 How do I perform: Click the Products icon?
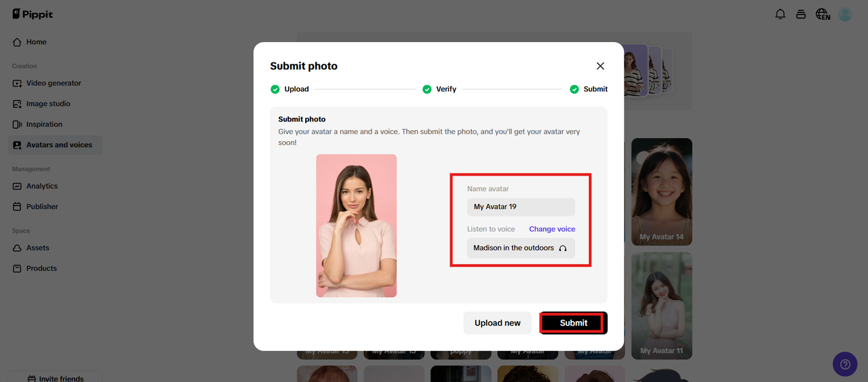click(18, 269)
